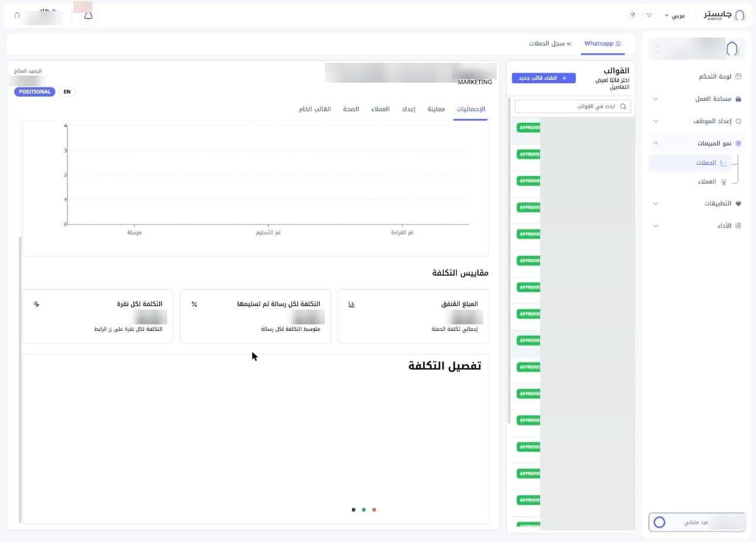Click the POSITIONAL badge

35,92
